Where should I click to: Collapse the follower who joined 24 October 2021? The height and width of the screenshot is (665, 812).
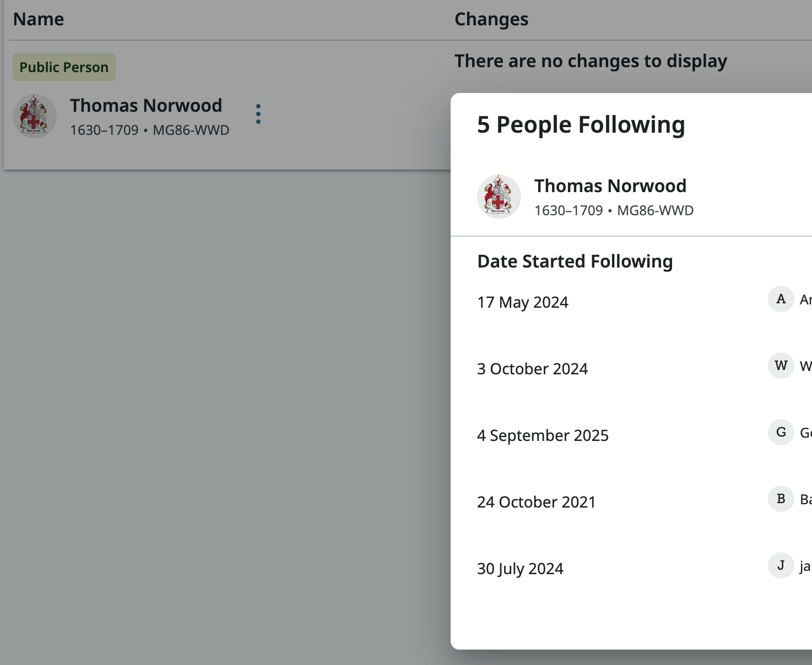[536, 502]
